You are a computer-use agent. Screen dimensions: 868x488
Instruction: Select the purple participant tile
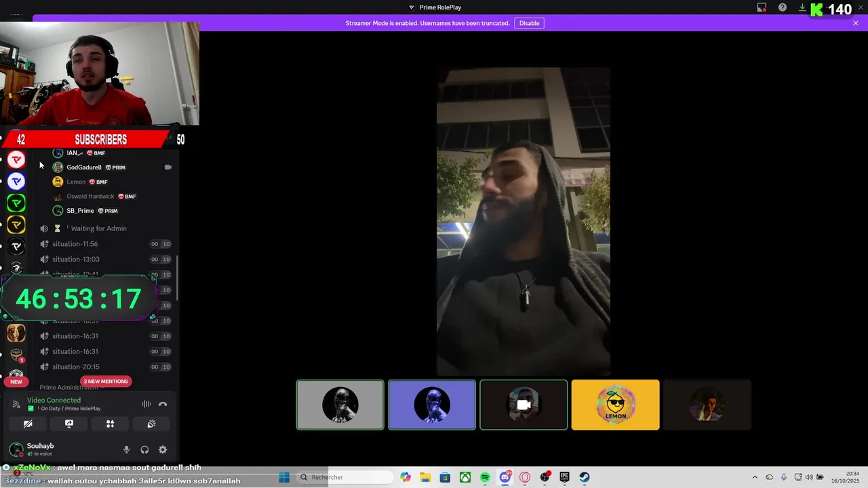click(432, 405)
